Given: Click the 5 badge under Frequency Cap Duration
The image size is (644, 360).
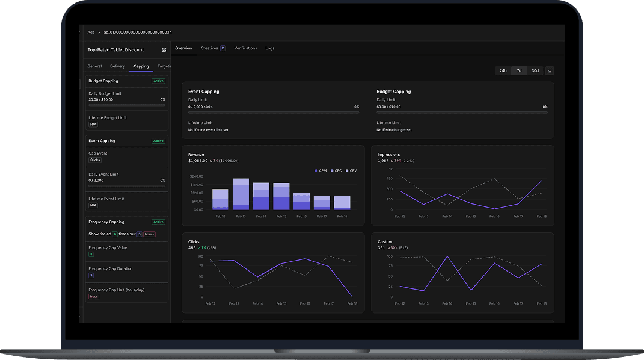Looking at the screenshot, I should (x=91, y=275).
